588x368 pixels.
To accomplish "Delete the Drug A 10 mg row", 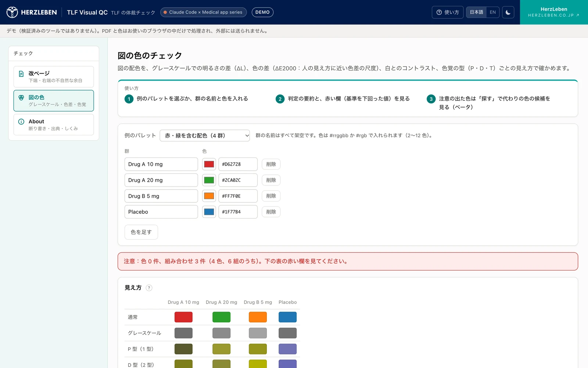I will pyautogui.click(x=271, y=164).
